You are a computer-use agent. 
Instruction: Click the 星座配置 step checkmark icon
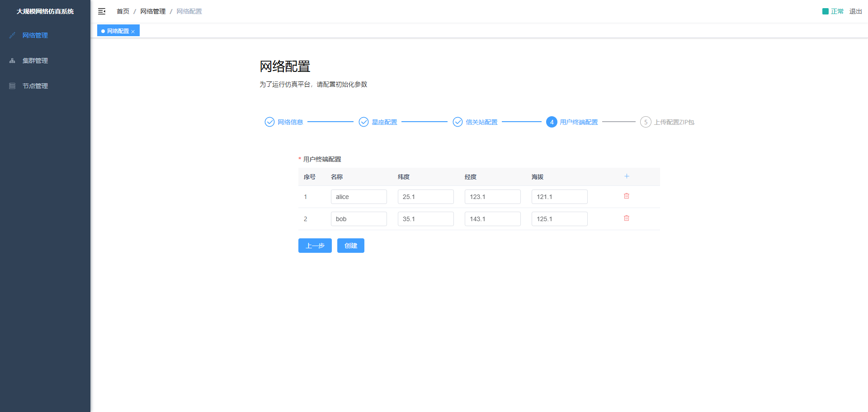pyautogui.click(x=363, y=122)
